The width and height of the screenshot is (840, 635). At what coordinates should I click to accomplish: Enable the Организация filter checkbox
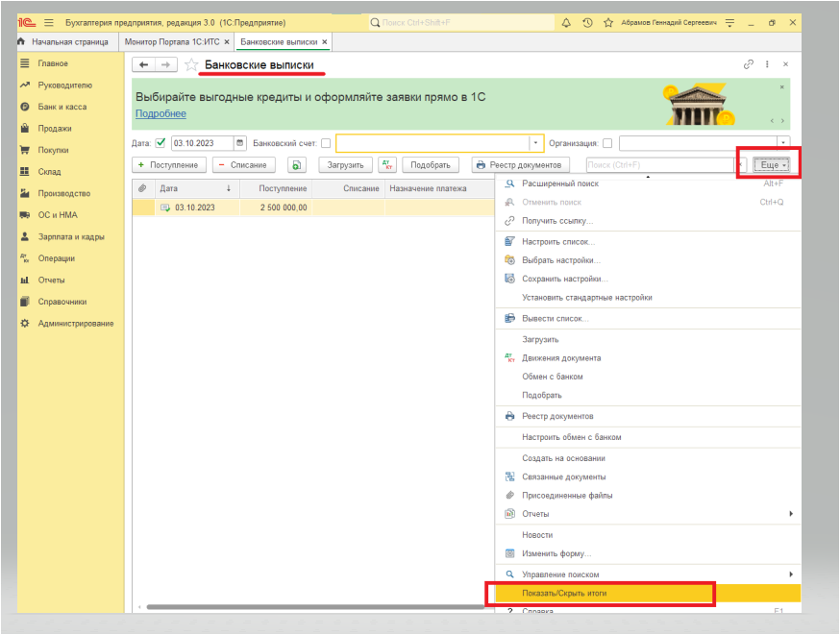607,143
